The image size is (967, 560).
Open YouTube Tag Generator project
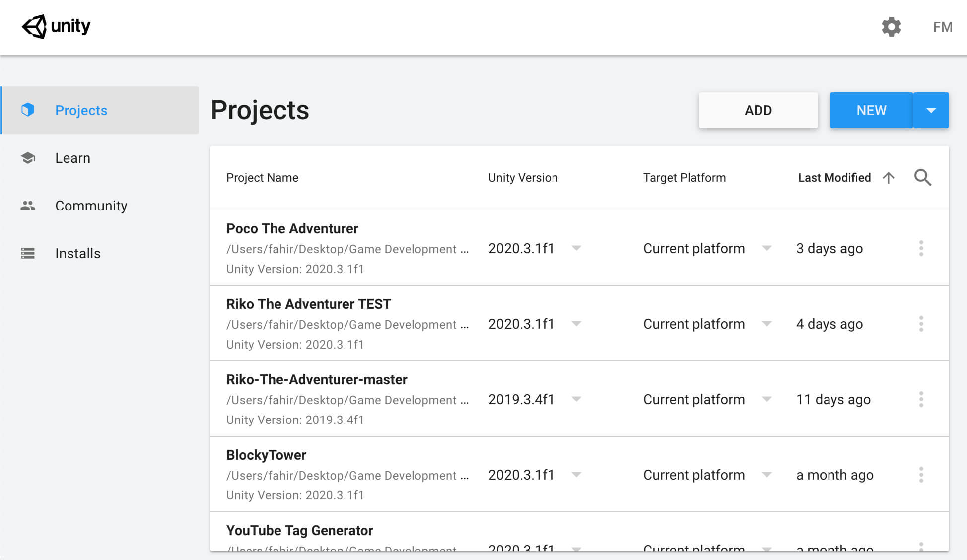point(580,532)
